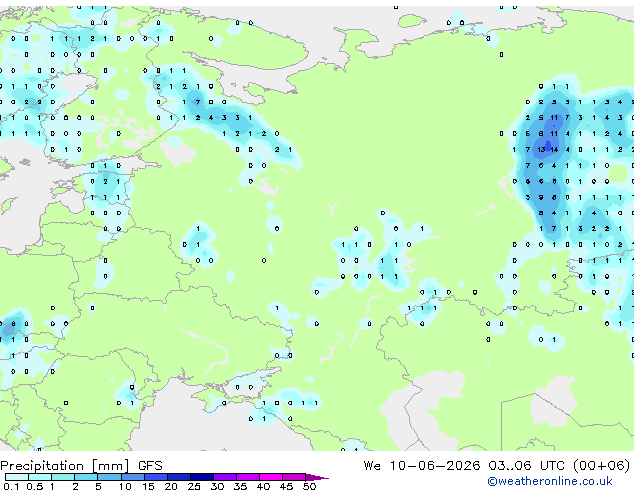Click the 35–40 mm legend swatch
Image resolution: width=634 pixels, height=490 pixels.
point(248,477)
